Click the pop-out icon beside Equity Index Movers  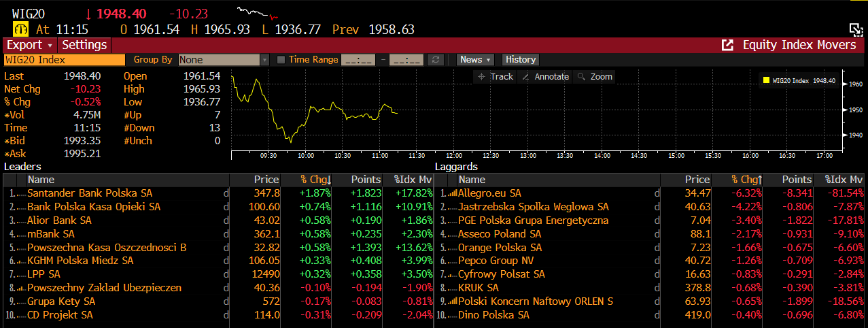(x=727, y=45)
